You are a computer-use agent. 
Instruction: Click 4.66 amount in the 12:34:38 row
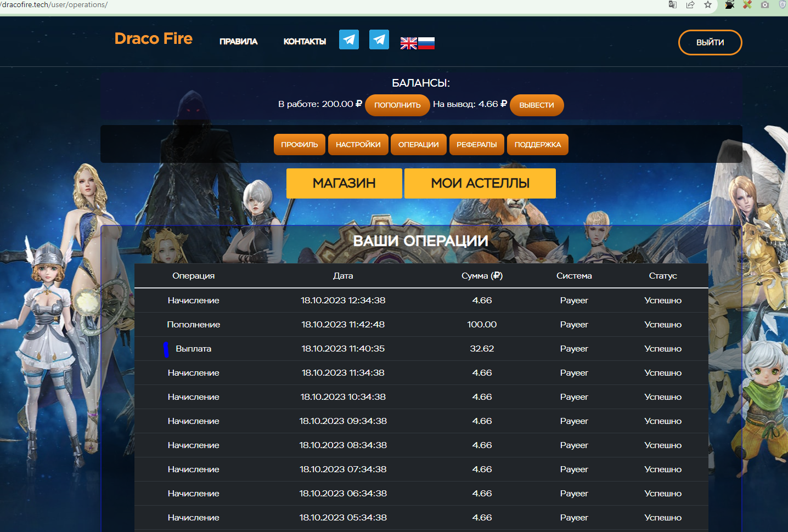[482, 301]
